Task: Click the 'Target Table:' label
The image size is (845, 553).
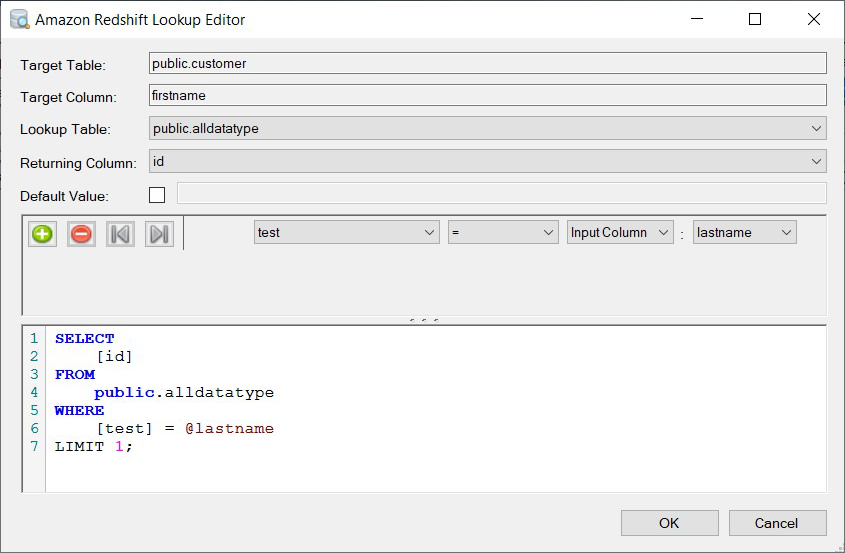Action: (63, 65)
